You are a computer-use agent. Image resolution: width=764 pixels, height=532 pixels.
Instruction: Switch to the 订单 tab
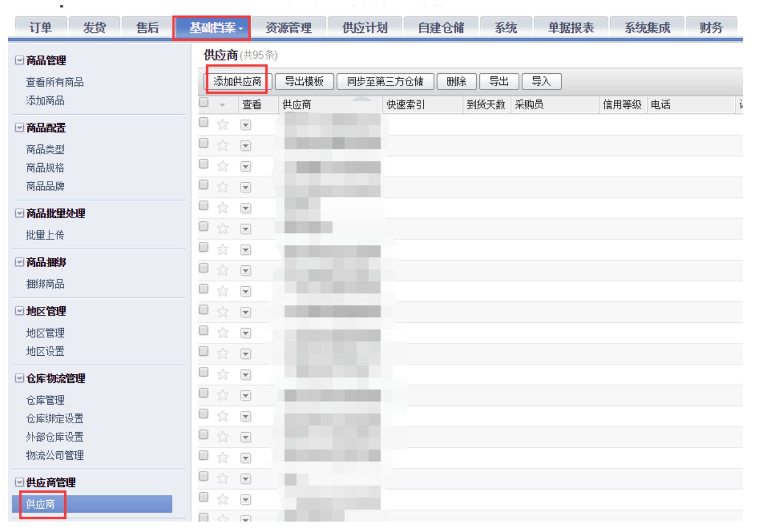40,27
